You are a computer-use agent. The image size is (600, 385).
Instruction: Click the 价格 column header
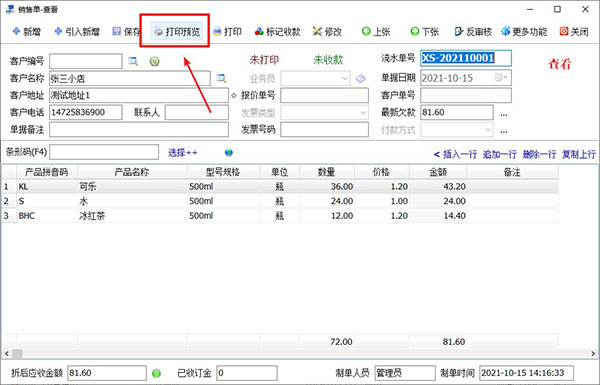point(382,172)
